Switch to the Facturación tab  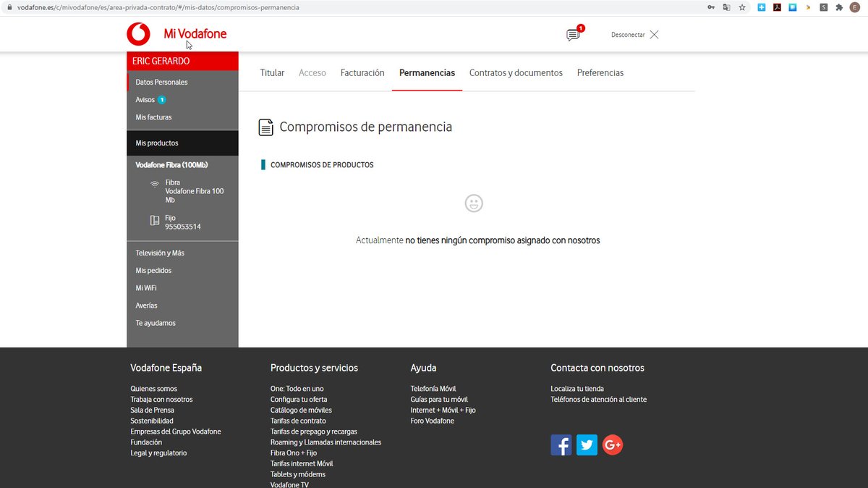coord(362,72)
